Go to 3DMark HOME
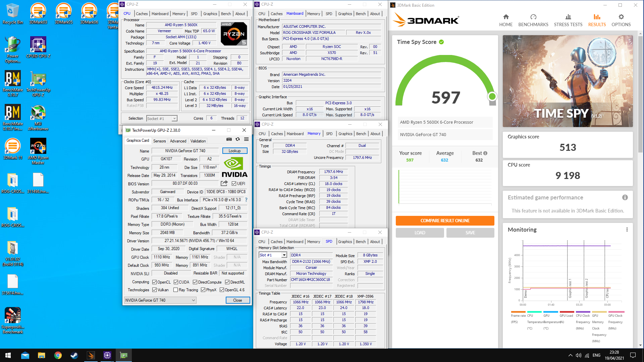The image size is (644, 362). (506, 20)
